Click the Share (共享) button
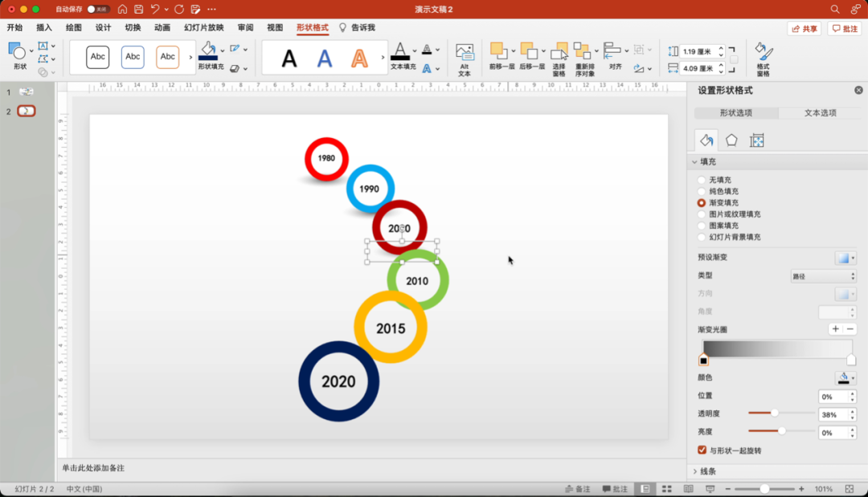This screenshot has width=868, height=497. tap(805, 29)
